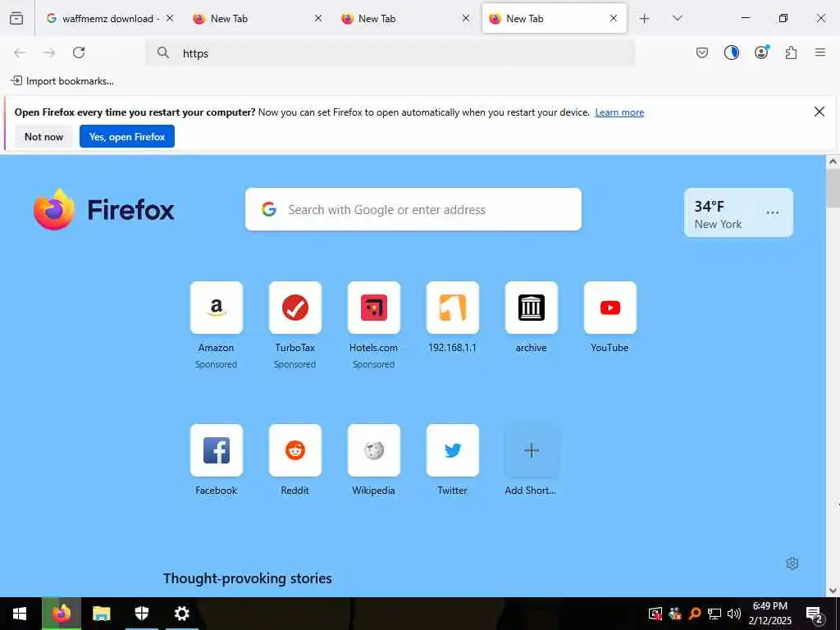Viewport: 840px width, 630px height.
Task: Open the Firefox account icon
Action: point(761,52)
